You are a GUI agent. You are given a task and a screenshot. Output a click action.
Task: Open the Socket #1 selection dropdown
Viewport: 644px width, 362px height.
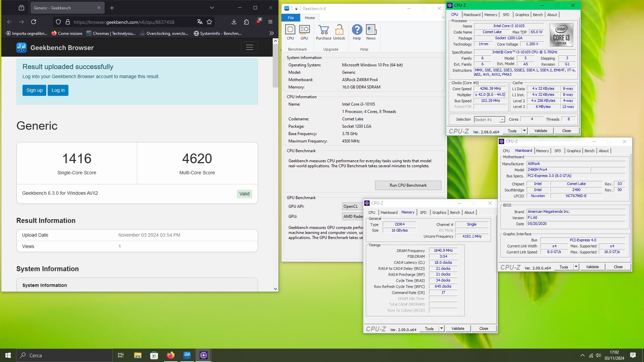pyautogui.click(x=490, y=120)
